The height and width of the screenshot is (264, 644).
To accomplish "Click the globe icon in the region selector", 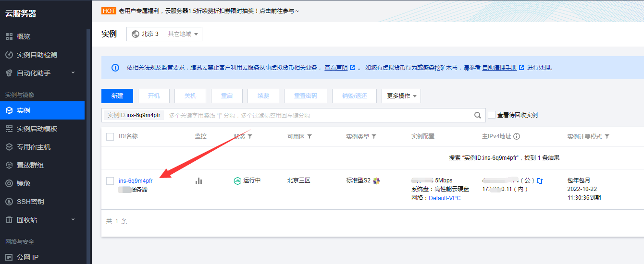I will tap(135, 34).
